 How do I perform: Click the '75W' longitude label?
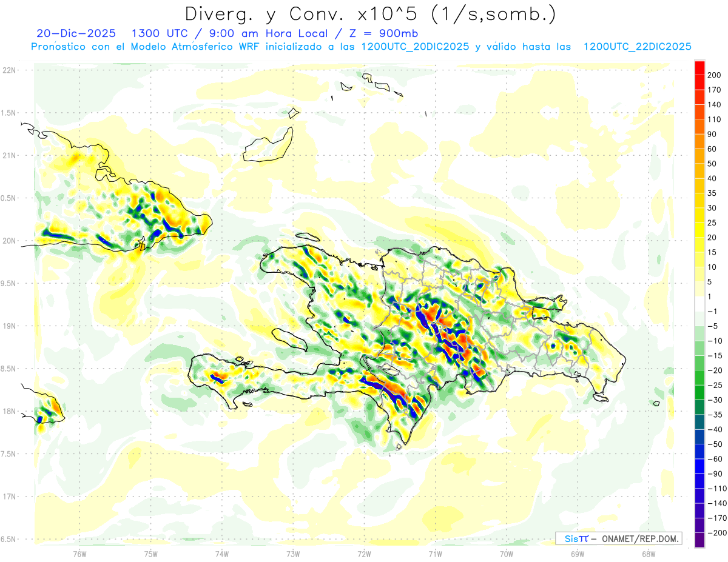click(151, 554)
